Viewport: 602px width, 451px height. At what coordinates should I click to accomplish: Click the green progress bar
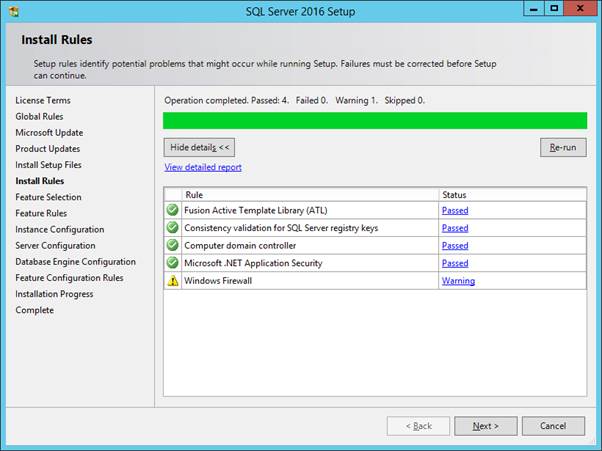click(x=375, y=121)
